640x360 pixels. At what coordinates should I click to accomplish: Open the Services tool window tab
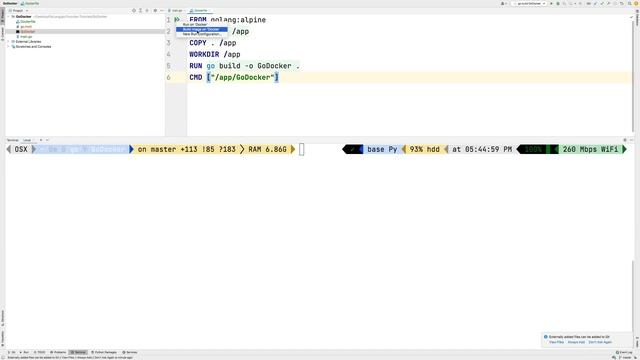tap(130, 352)
